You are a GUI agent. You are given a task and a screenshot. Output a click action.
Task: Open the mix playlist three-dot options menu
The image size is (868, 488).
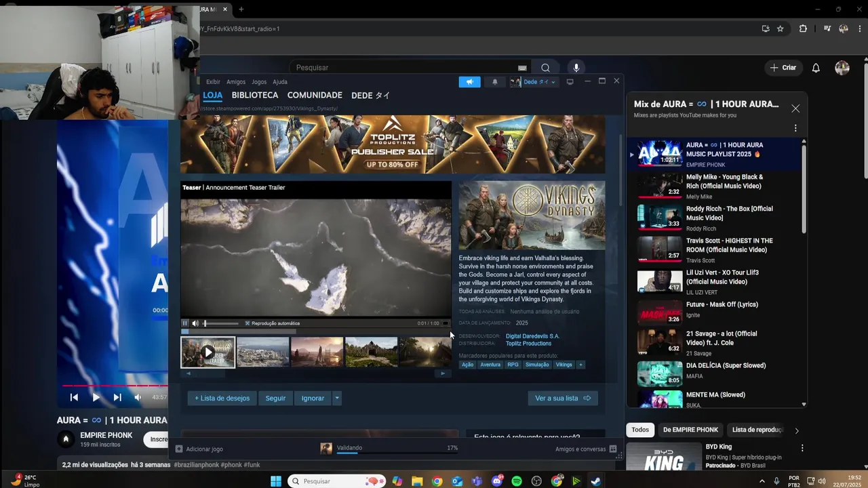pos(795,128)
